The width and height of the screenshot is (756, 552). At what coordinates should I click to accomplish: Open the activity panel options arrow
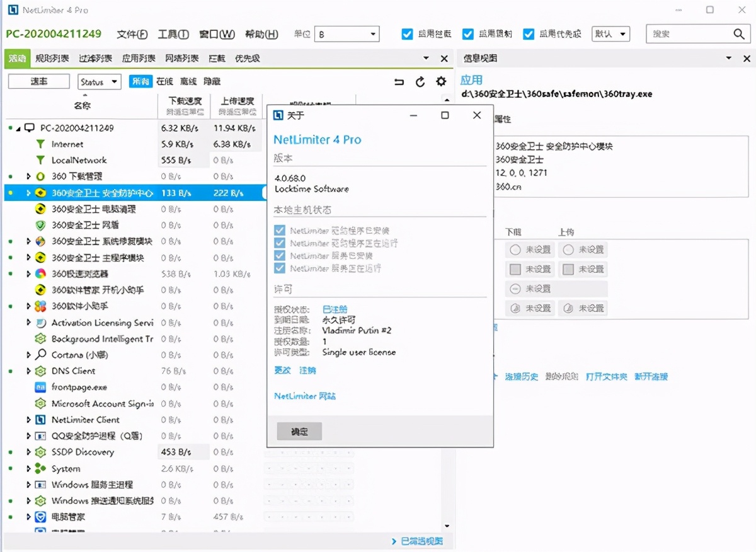(x=427, y=59)
